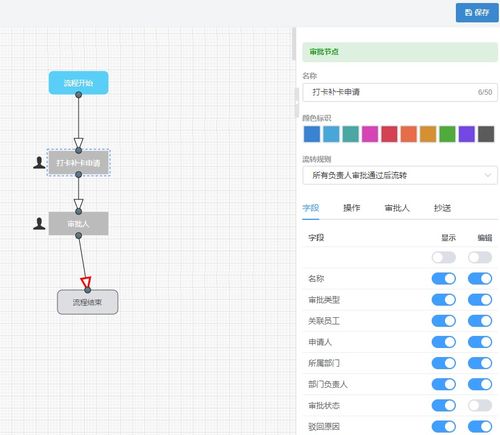500x435 pixels.
Task: Click the 名称 input field with 打卡补卡申请
Action: click(x=400, y=92)
